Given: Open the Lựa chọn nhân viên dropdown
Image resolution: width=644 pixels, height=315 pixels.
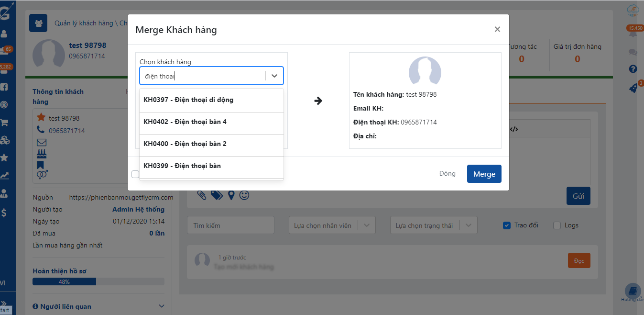Looking at the screenshot, I should click(x=332, y=225).
